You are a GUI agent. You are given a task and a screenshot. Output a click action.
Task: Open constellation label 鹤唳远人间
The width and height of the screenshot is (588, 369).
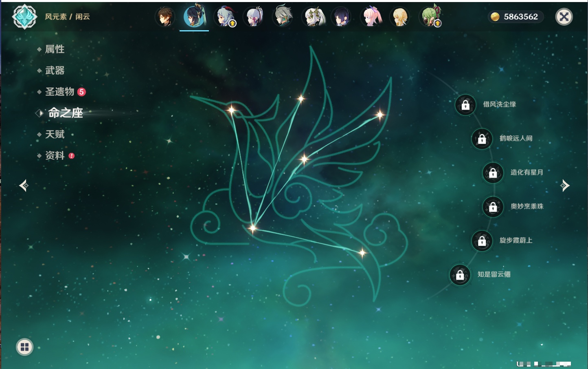pyautogui.click(x=516, y=138)
